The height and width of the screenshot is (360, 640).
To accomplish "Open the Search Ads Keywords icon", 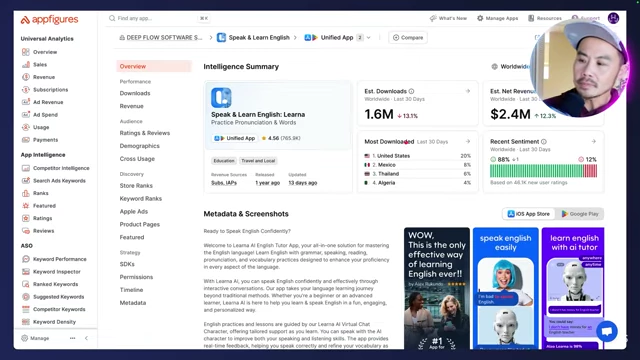I will (26, 180).
